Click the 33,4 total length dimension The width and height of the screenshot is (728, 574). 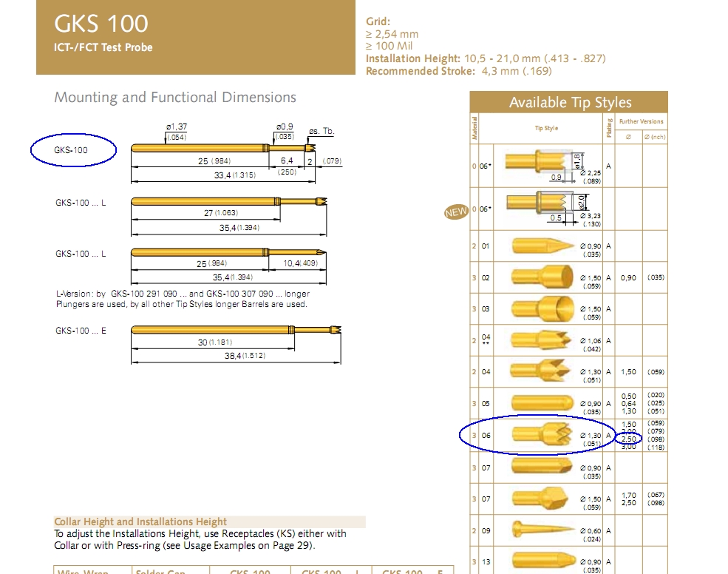coord(235,175)
